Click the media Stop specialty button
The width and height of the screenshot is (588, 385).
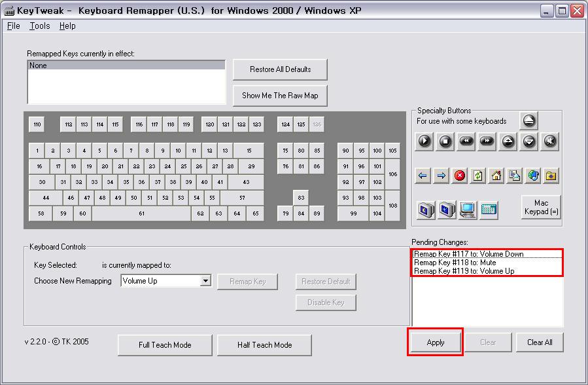click(445, 141)
